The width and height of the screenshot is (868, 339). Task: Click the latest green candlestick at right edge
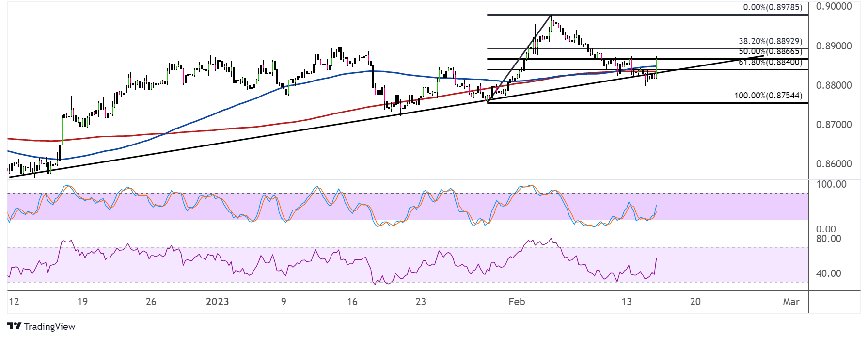(x=657, y=67)
